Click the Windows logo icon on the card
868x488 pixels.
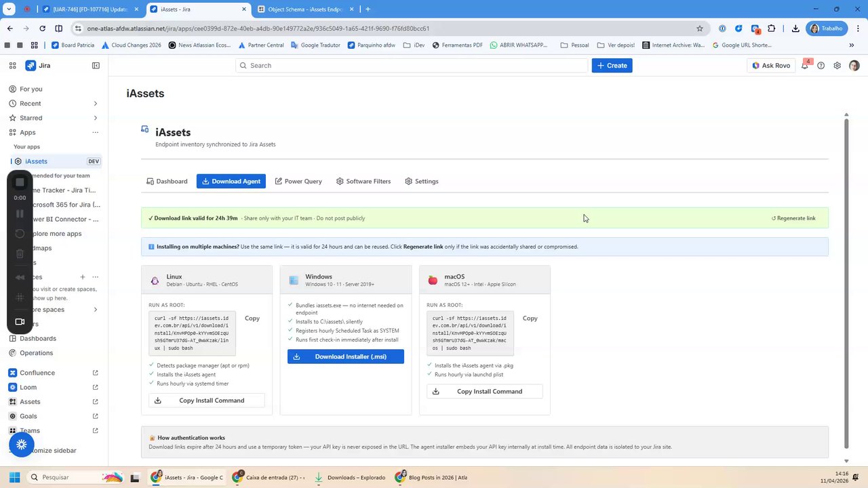pos(294,281)
